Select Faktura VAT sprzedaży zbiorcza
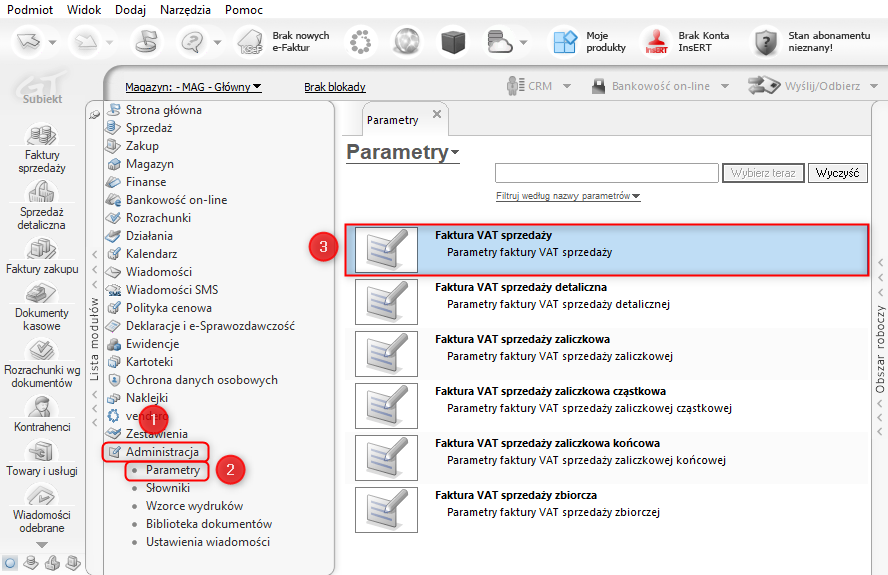The width and height of the screenshot is (888, 575). click(607, 510)
